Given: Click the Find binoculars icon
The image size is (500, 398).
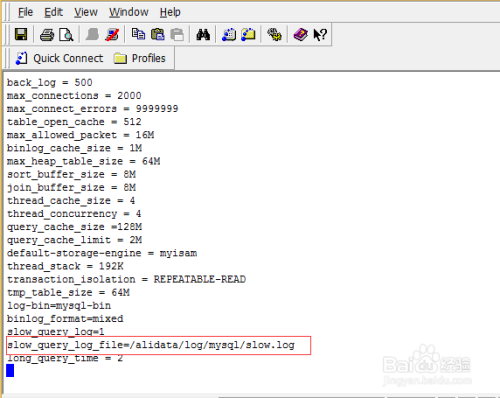Looking at the screenshot, I should [x=203, y=34].
